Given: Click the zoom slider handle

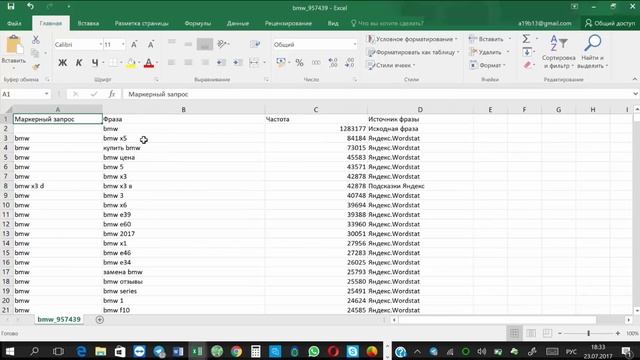Looking at the screenshot, I should click(x=589, y=333).
